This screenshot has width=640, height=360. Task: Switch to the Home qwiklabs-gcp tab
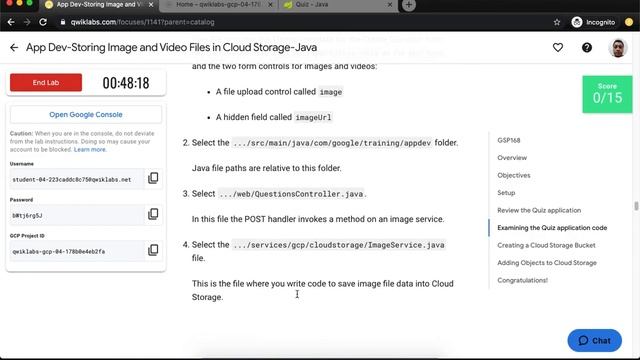pyautogui.click(x=218, y=4)
